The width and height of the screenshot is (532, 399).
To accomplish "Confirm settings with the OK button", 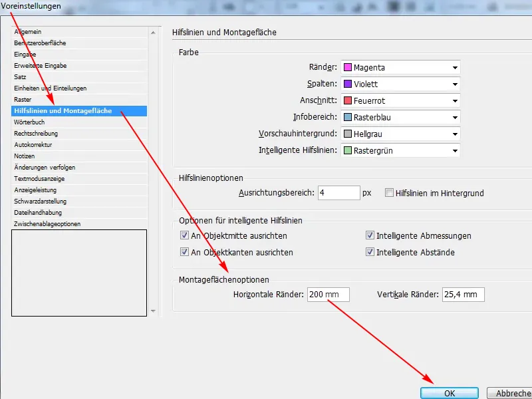I will coord(450,392).
